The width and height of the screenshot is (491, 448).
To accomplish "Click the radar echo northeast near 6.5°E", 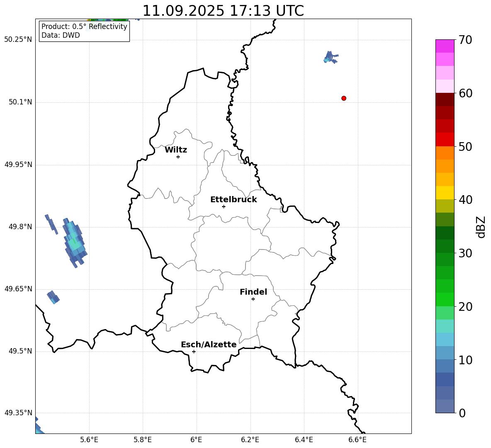I will click(x=331, y=57).
